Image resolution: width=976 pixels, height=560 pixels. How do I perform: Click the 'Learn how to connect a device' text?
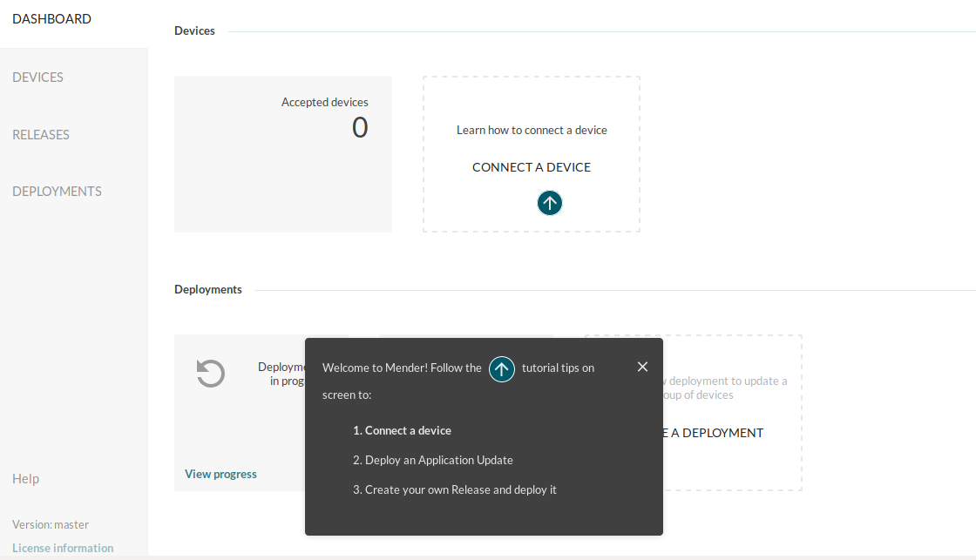point(532,130)
